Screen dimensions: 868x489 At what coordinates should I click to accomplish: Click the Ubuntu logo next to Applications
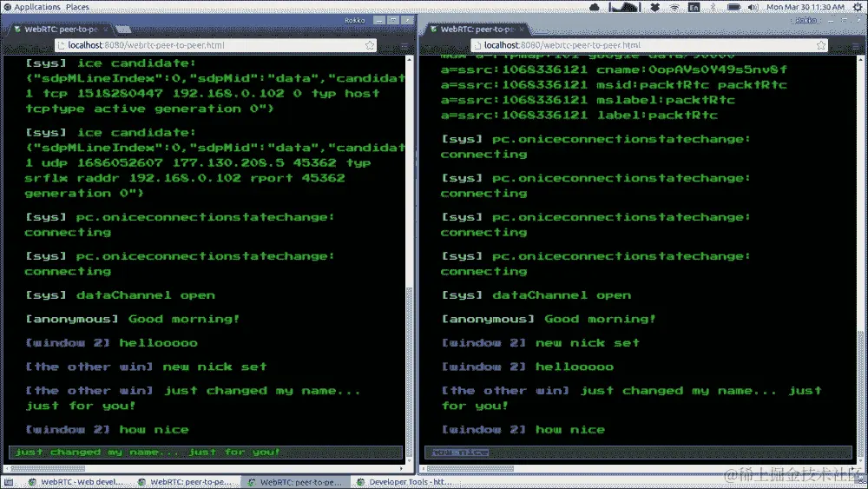tap(7, 7)
